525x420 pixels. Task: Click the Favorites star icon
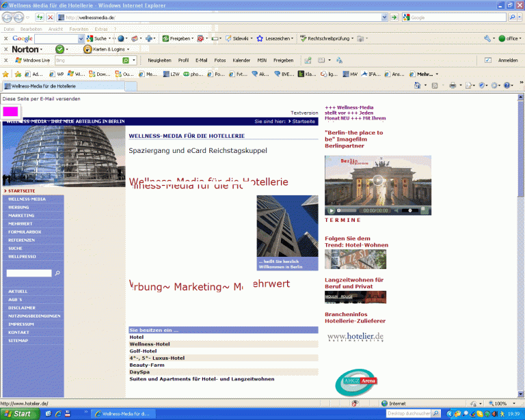click(6, 74)
